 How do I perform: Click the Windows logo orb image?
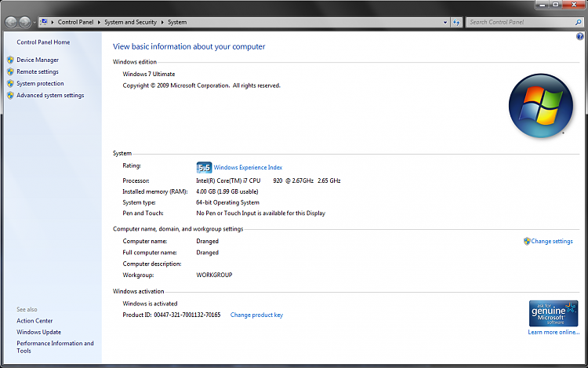click(x=541, y=106)
